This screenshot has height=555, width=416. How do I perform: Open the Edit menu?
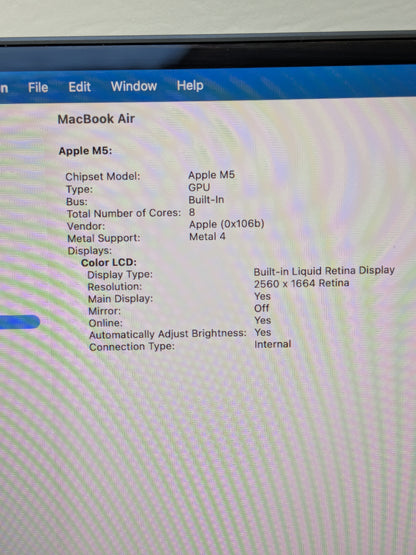point(79,87)
